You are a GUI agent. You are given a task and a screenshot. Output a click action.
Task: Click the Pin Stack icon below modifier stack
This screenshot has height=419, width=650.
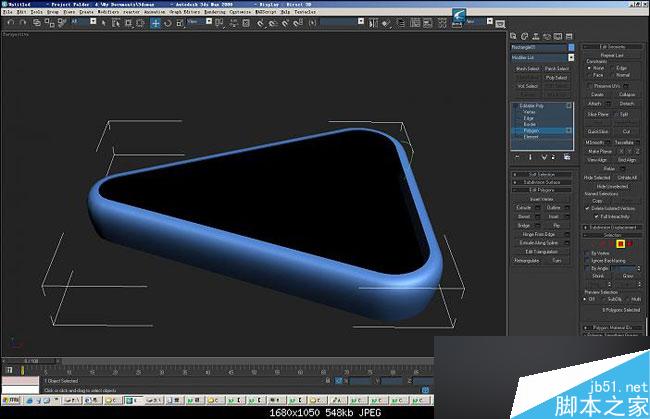click(517, 157)
